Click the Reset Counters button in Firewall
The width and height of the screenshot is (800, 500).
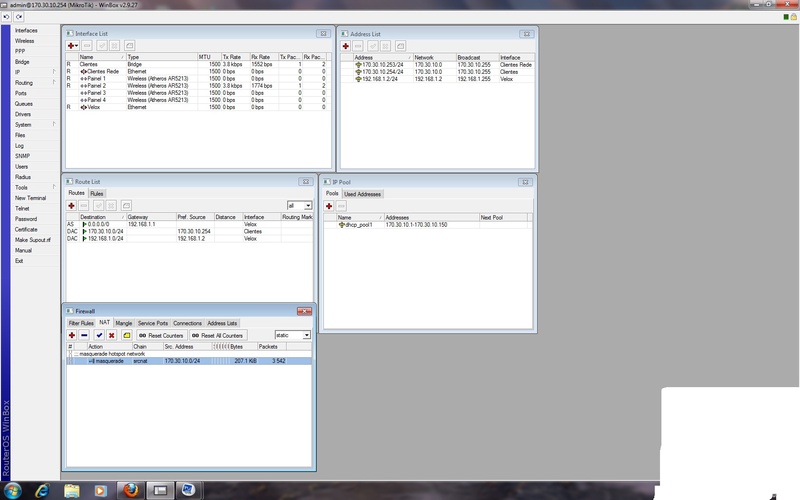(161, 335)
